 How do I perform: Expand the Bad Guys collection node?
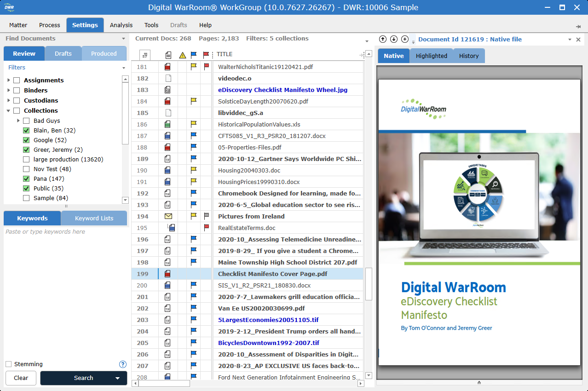pyautogui.click(x=18, y=121)
